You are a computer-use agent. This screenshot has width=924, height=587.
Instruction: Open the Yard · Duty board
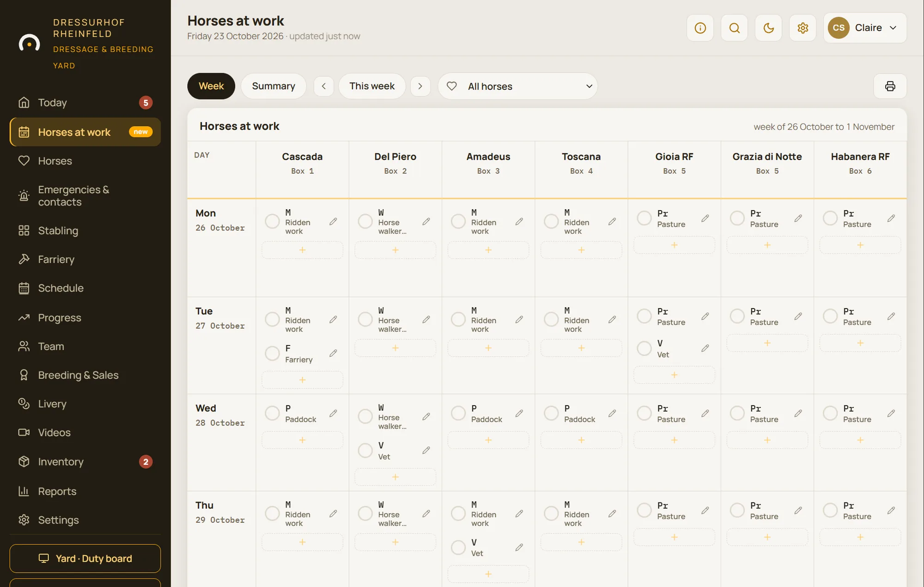85,558
